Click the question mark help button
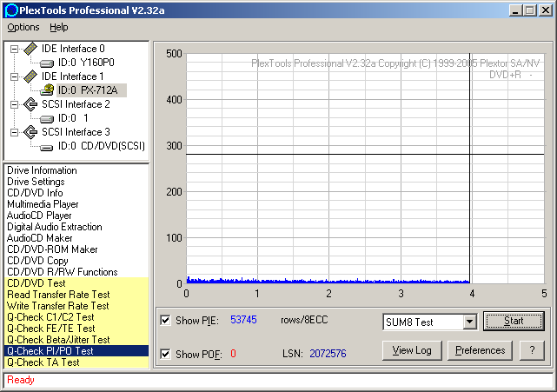This screenshot has width=557, height=392. tap(532, 350)
